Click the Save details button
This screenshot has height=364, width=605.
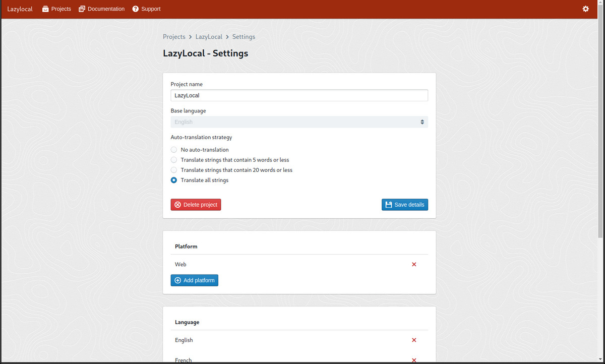coord(404,205)
